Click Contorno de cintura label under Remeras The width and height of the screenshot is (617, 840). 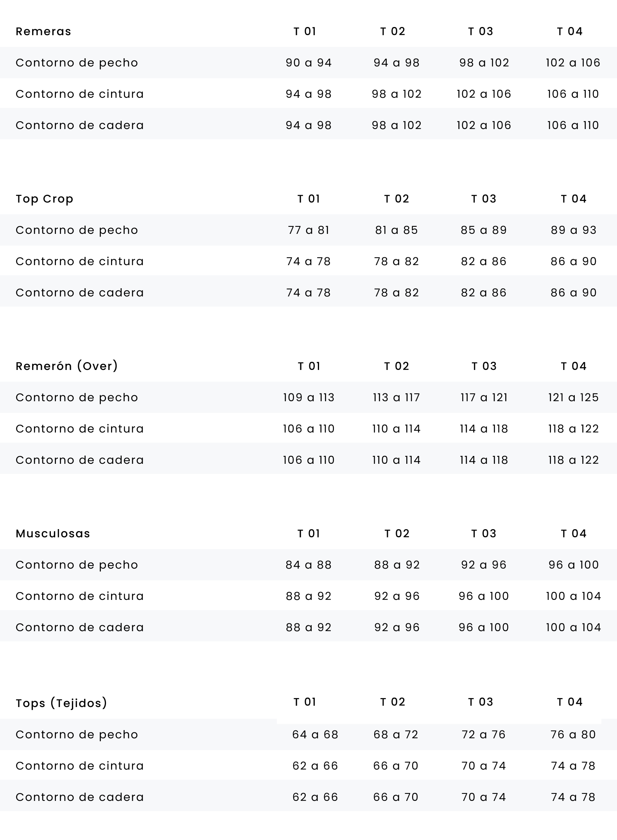coord(80,94)
